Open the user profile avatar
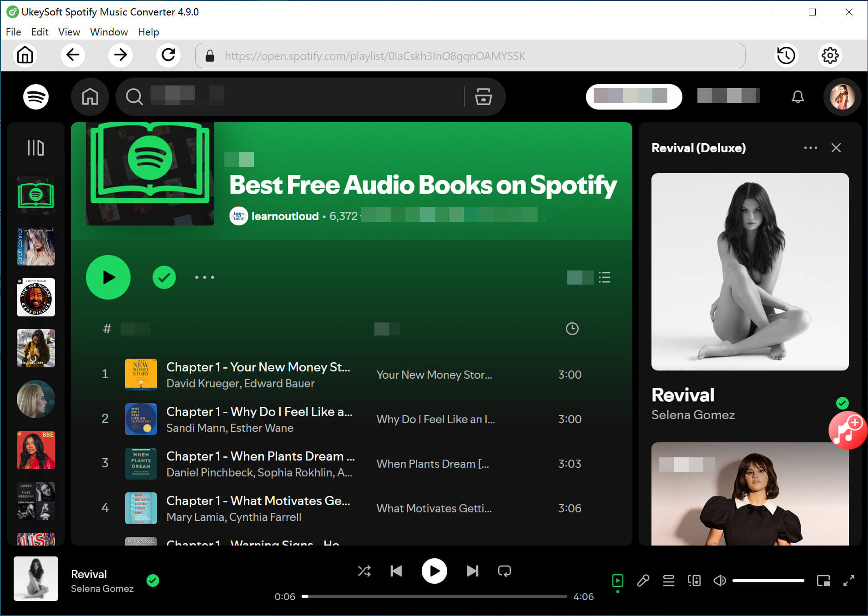Viewport: 868px width, 616px height. 842,96
